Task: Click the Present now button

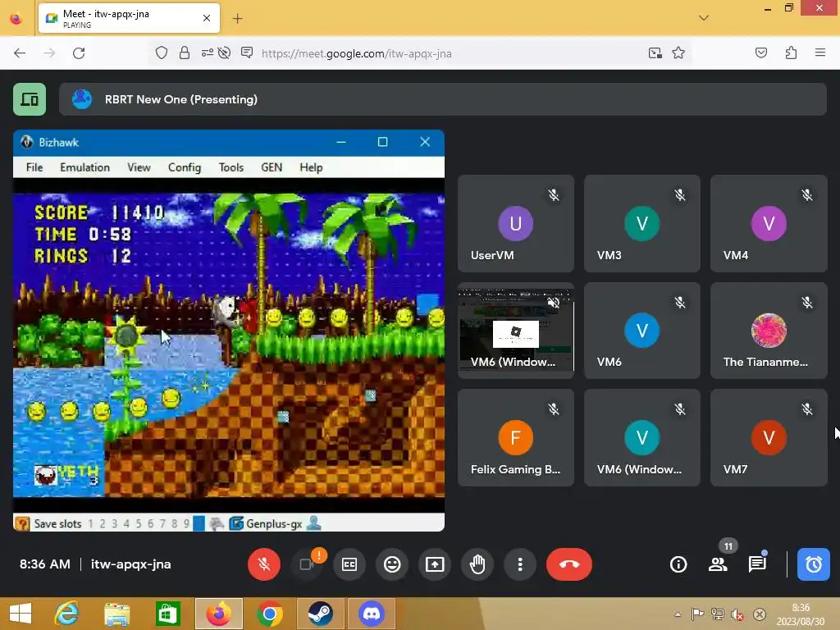Action: click(x=435, y=564)
